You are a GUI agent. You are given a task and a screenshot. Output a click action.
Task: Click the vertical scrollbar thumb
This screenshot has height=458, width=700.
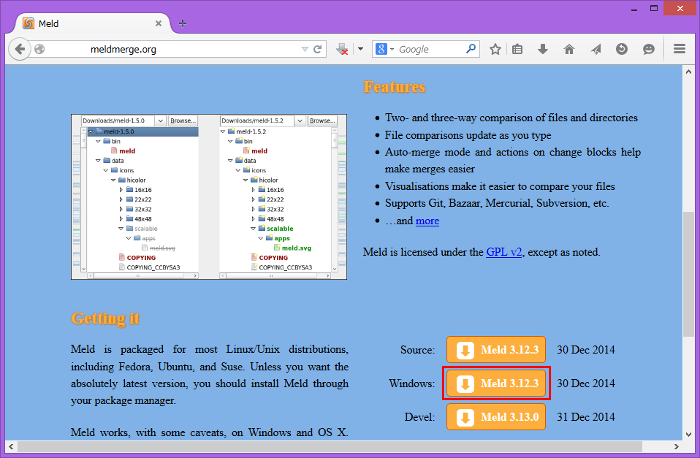tap(688, 274)
